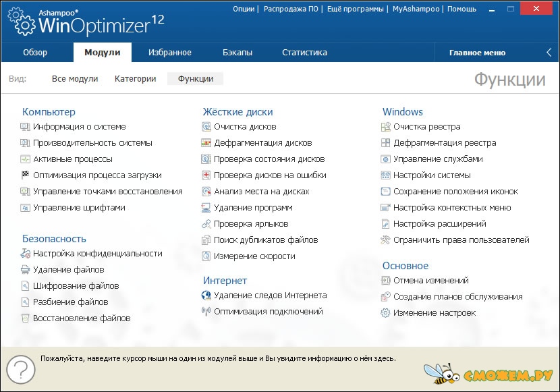The width and height of the screenshot is (560, 392).
Task: Open the Помощь menu
Action: 461,9
